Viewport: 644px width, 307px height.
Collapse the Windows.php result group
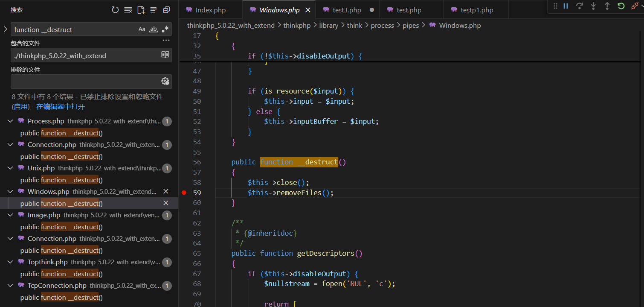10,192
